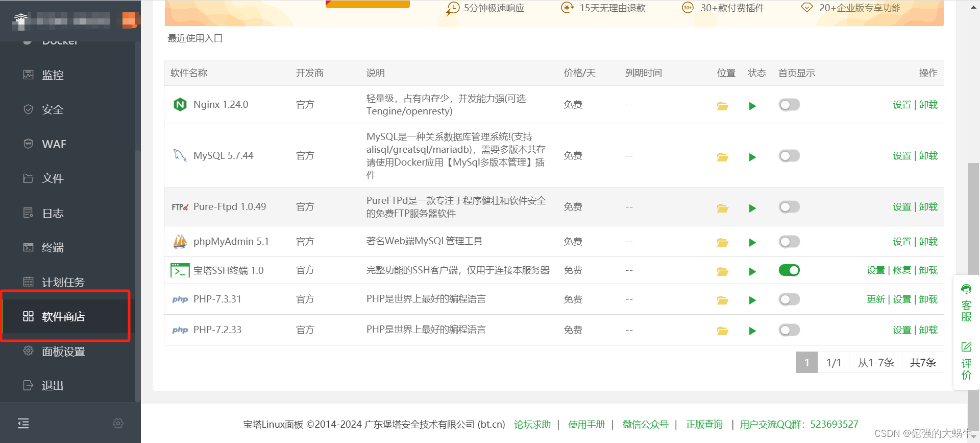Click the phpMyAdmin running status play icon
The image size is (980, 443).
[752, 242]
